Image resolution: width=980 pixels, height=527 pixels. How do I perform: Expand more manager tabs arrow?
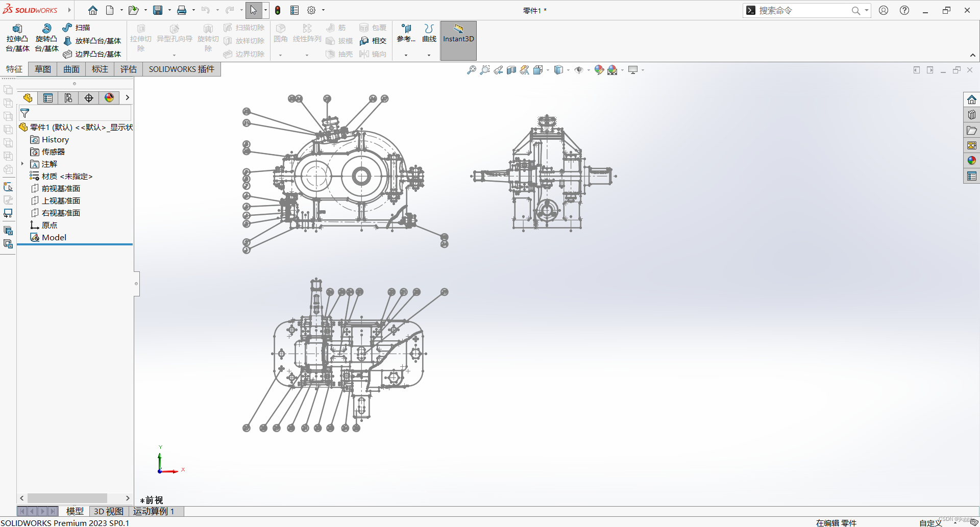tap(127, 97)
